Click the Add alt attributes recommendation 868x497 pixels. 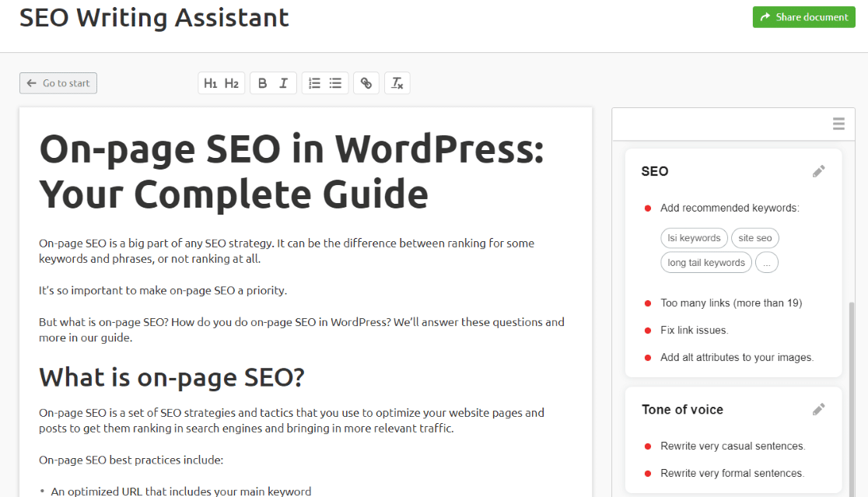click(x=736, y=357)
